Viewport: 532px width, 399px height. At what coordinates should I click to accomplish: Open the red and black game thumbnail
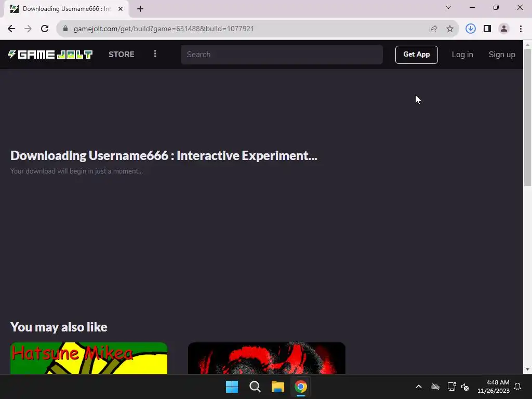[x=267, y=358]
